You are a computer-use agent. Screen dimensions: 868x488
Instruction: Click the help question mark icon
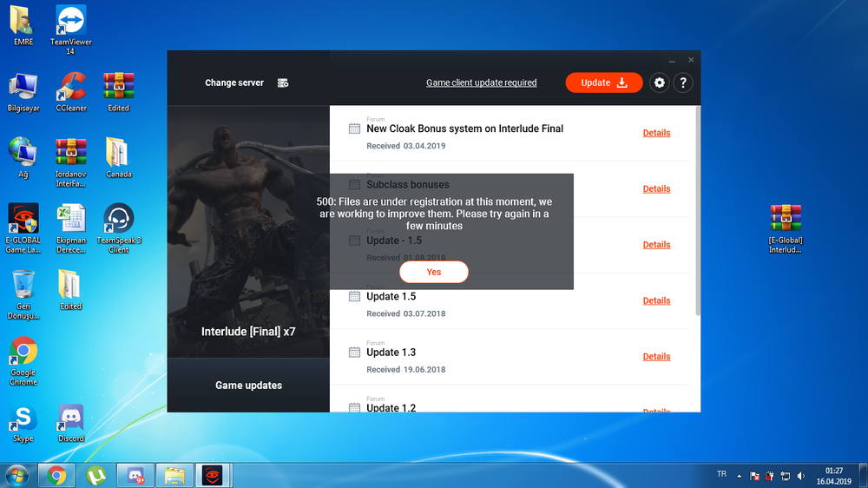point(683,82)
